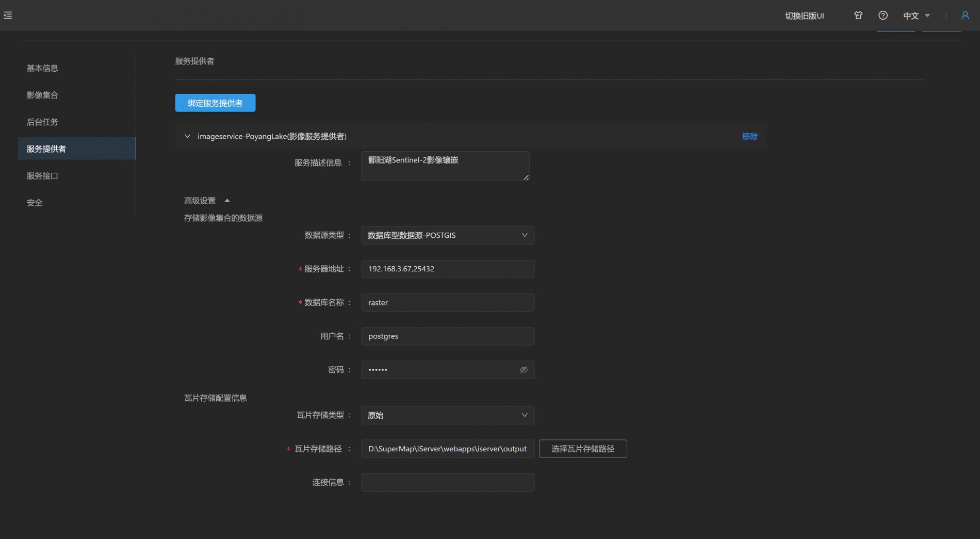This screenshot has height=539, width=980.
Task: Toggle the sidebar collapse menu icon
Action: [8, 15]
